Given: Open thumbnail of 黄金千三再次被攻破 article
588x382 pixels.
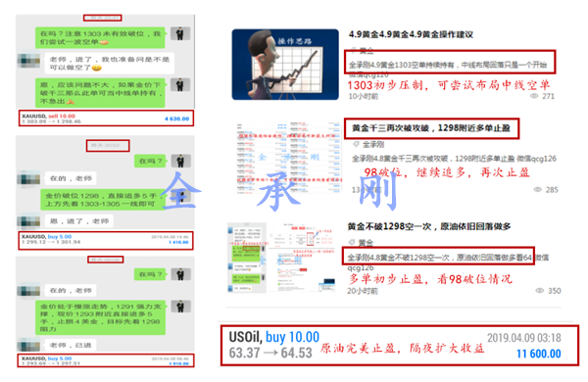Looking at the screenshot, I should [x=289, y=157].
